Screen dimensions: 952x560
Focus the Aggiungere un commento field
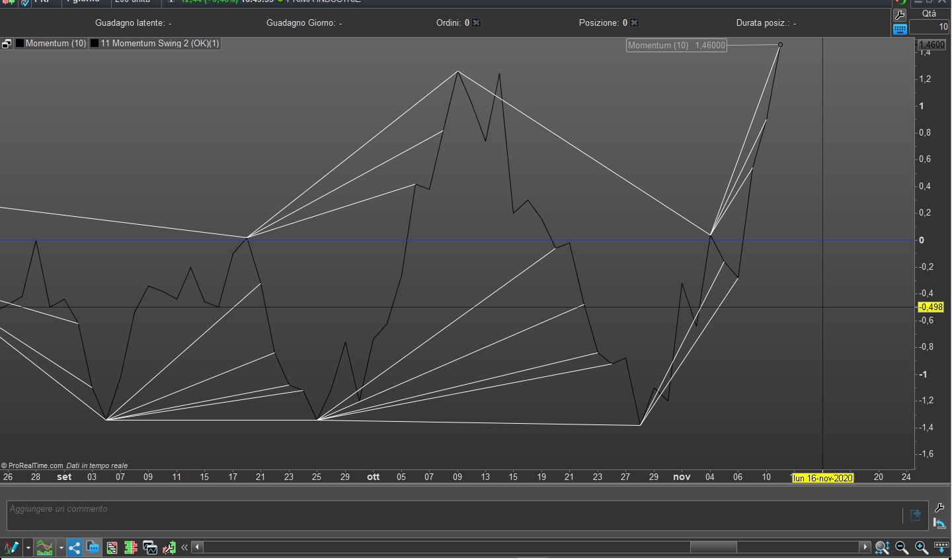point(454,515)
